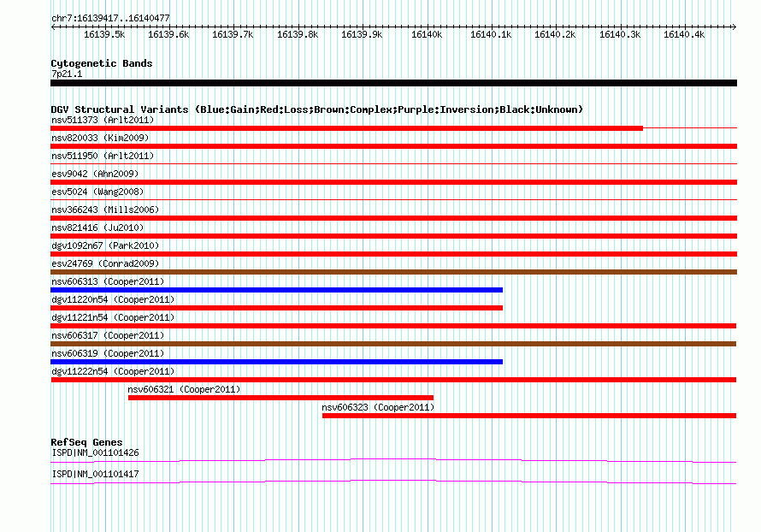Click the 16140.2k ruler tick label
Screen dimensions: 761x532
(555, 34)
